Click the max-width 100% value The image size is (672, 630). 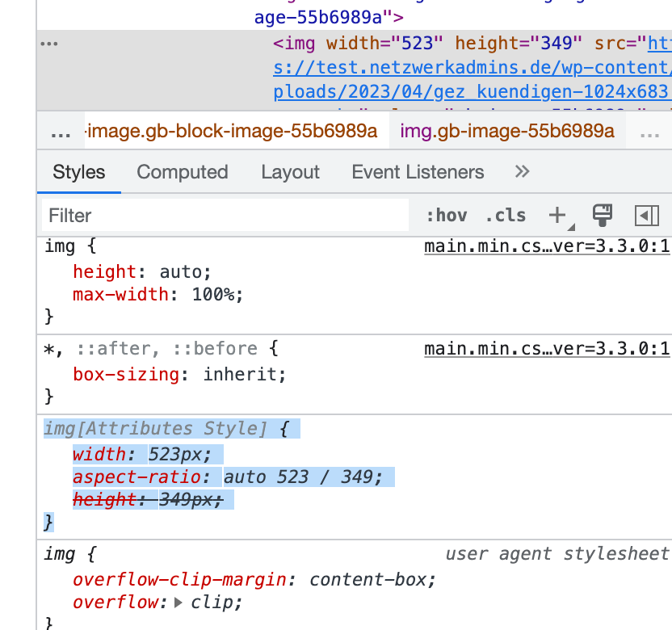click(x=213, y=295)
